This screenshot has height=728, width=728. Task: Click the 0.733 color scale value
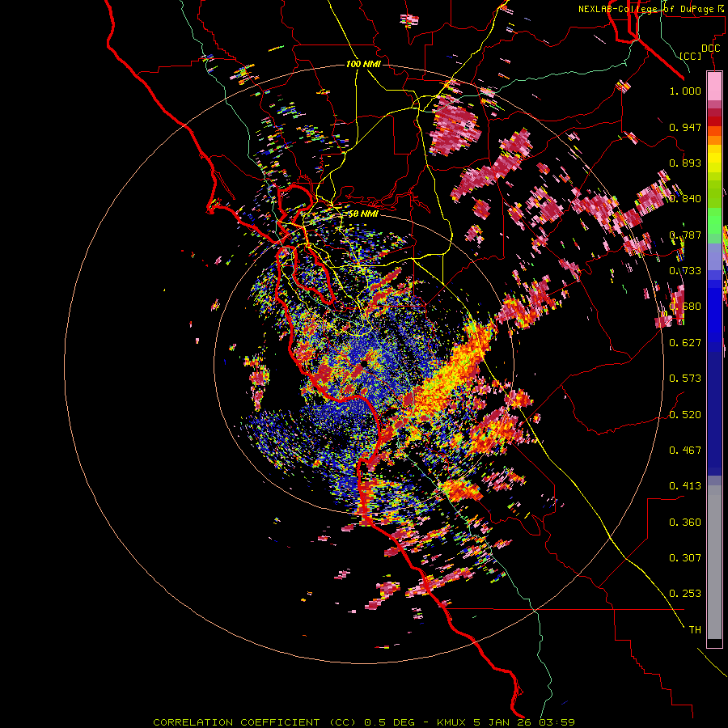(x=685, y=271)
